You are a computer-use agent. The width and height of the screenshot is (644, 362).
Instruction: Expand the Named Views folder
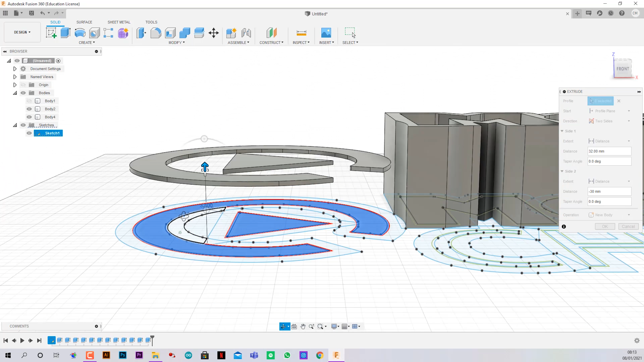[14, 76]
